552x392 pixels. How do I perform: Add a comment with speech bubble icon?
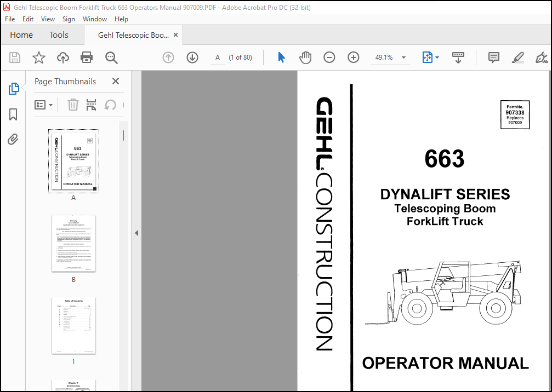(493, 57)
